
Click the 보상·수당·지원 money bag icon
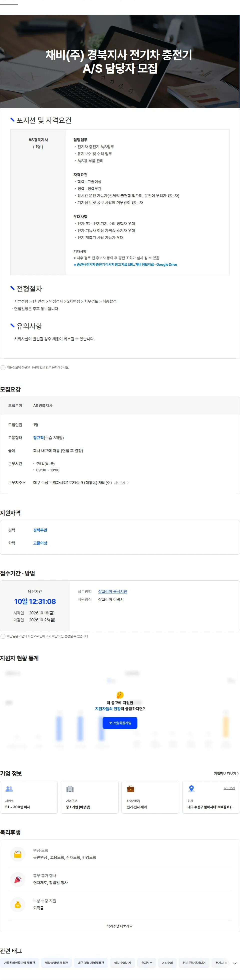(17, 905)
